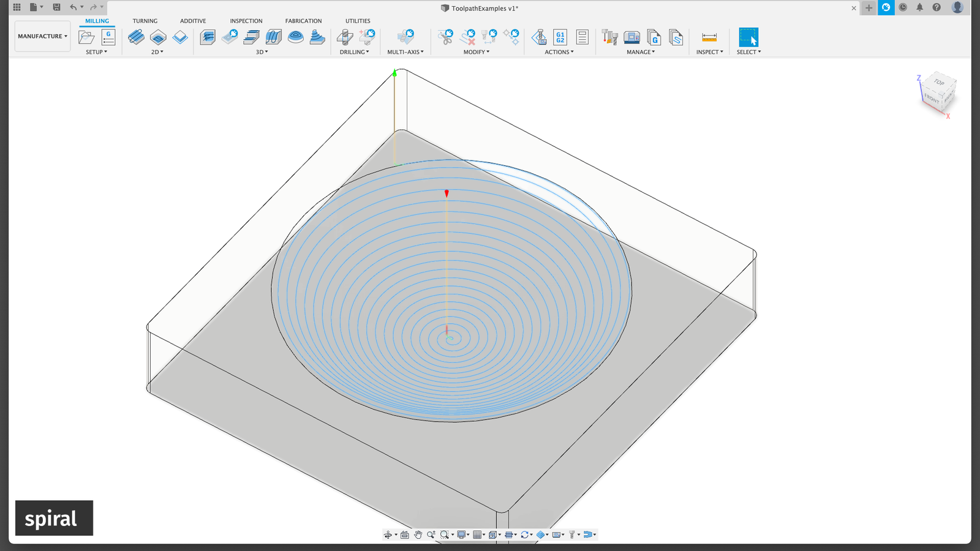
Task: Click the Setup Sheet icon
Action: (582, 37)
